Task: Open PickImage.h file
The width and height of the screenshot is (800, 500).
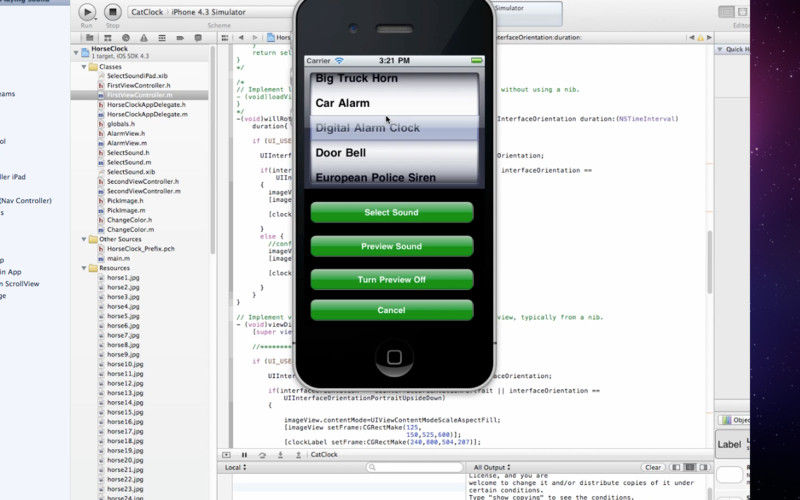Action: point(124,201)
